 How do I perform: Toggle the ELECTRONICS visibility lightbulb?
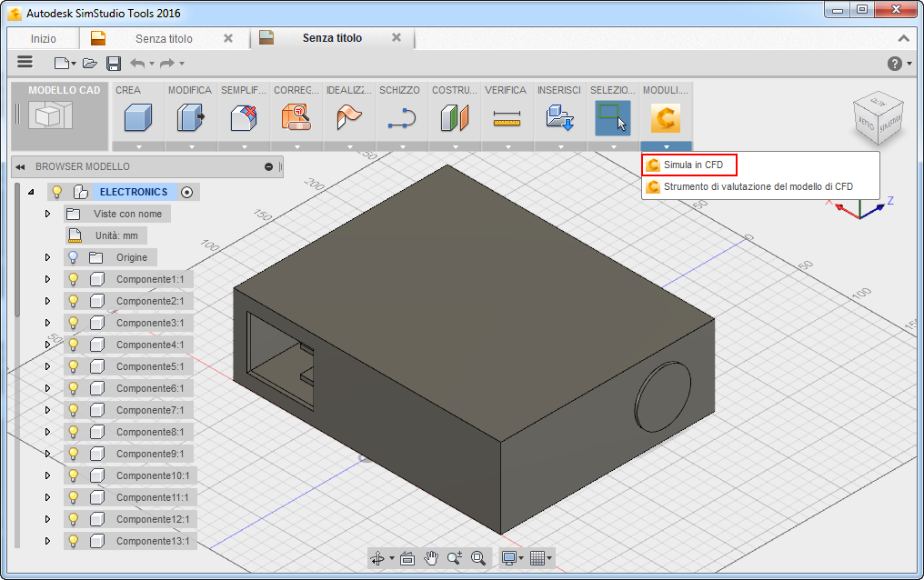57,192
